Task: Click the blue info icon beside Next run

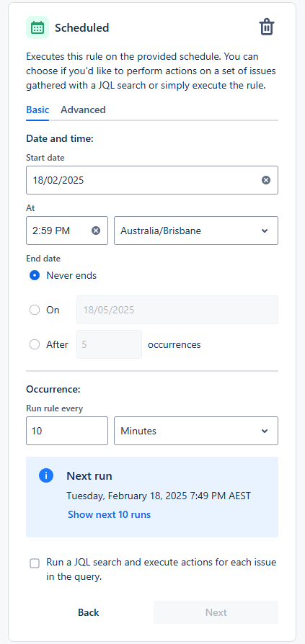Action: tap(46, 475)
